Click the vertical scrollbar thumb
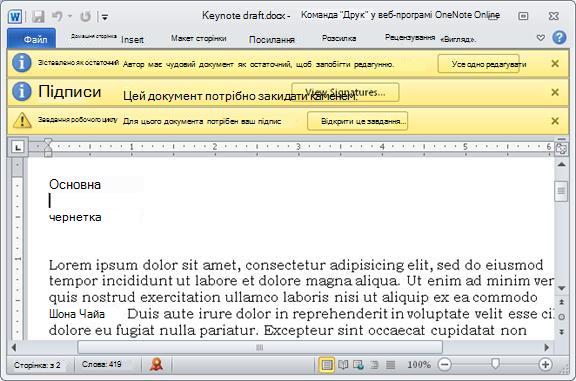This screenshot has width=576, height=381. tap(561, 191)
